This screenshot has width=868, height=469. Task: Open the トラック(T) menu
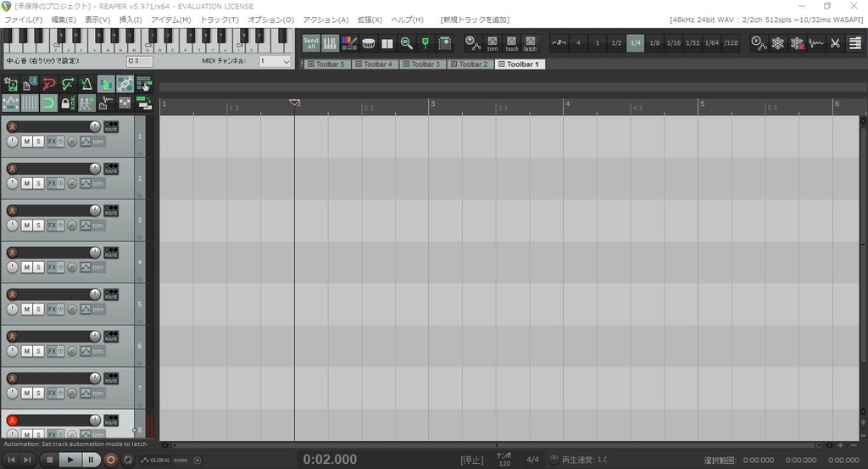(220, 20)
